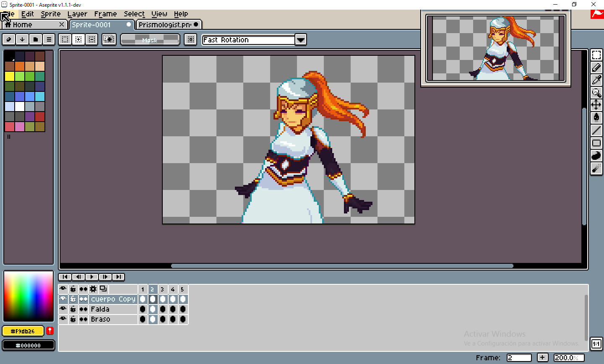The image size is (604, 364).
Task: Close the Home tab
Action: click(x=62, y=24)
